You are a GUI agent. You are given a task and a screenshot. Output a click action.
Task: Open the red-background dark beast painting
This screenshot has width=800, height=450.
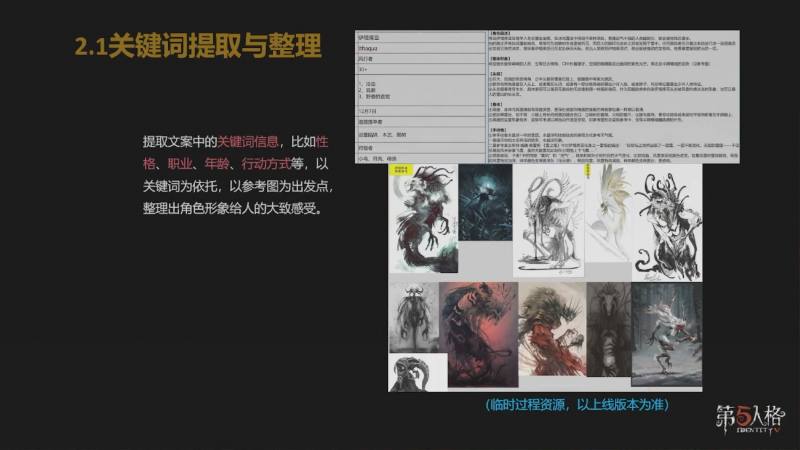(x=479, y=335)
